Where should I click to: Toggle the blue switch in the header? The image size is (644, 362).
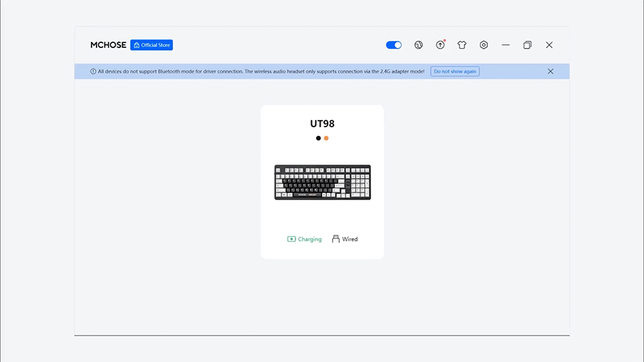point(394,45)
